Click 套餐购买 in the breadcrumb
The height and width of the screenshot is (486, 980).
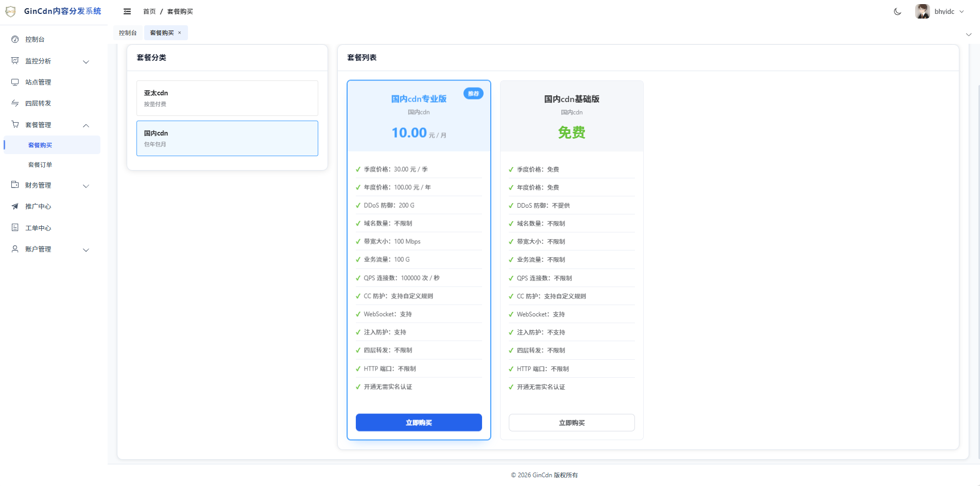tap(180, 11)
